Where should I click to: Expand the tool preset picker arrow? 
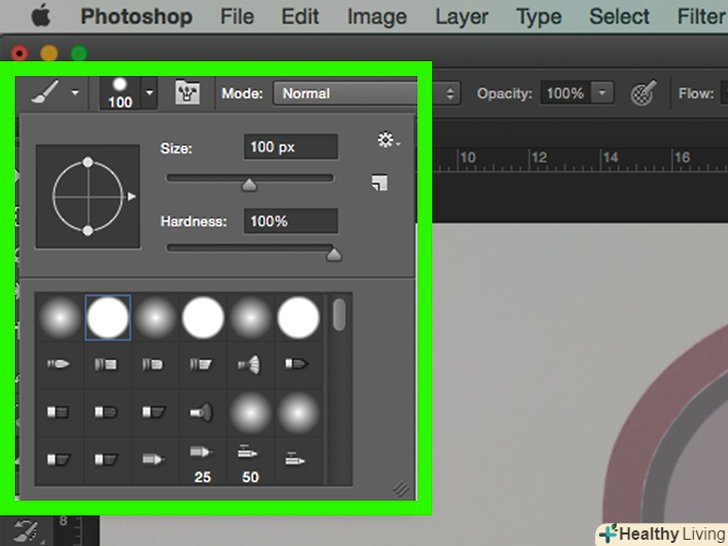pyautogui.click(x=75, y=93)
